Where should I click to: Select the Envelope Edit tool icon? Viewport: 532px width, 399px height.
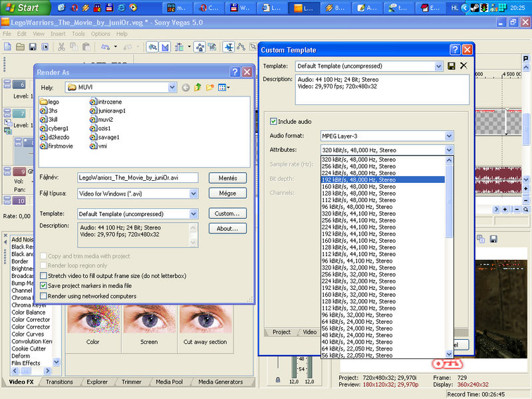tap(241, 47)
